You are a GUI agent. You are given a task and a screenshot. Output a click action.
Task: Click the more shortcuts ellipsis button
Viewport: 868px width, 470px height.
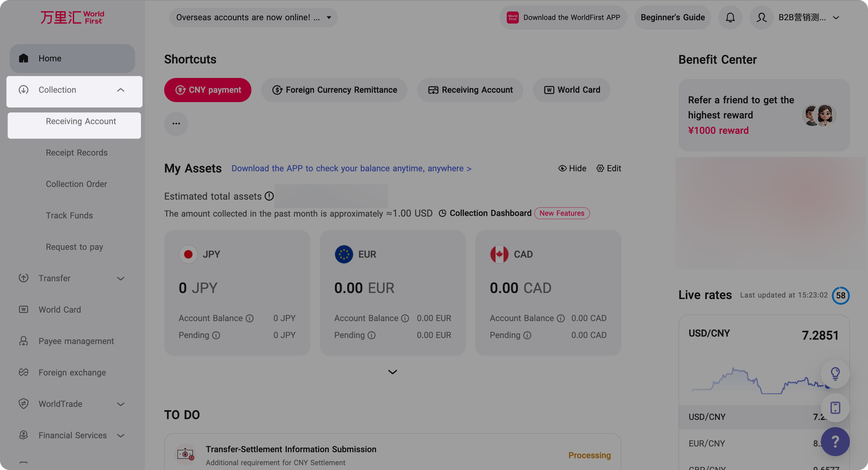click(x=176, y=124)
